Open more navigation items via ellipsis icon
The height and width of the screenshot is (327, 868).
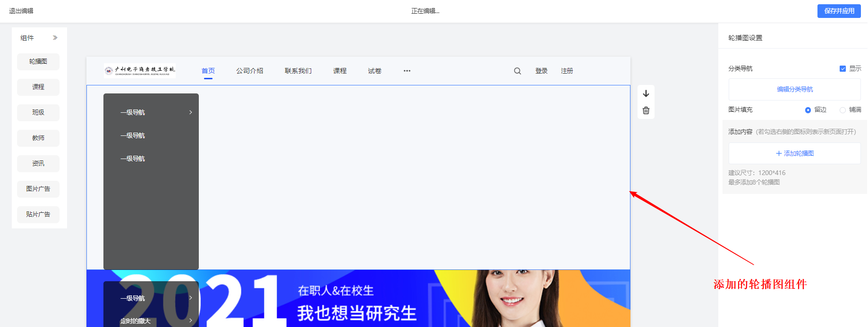tap(407, 71)
